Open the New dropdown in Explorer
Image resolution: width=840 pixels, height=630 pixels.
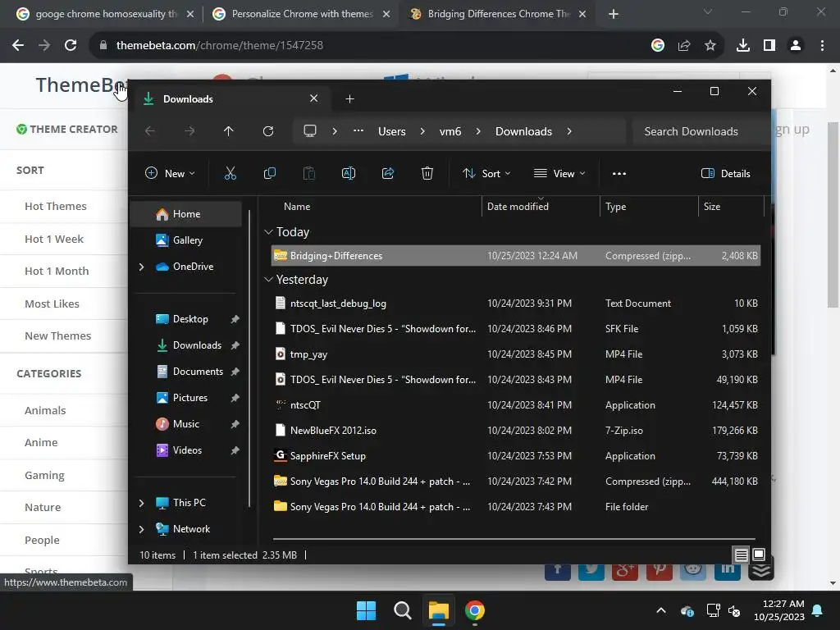[171, 173]
